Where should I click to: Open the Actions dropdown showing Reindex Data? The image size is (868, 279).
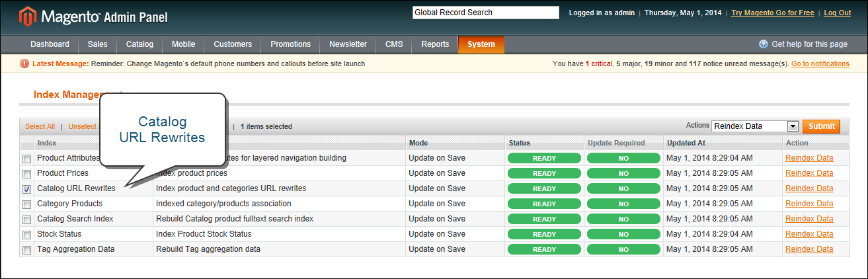pyautogui.click(x=756, y=126)
